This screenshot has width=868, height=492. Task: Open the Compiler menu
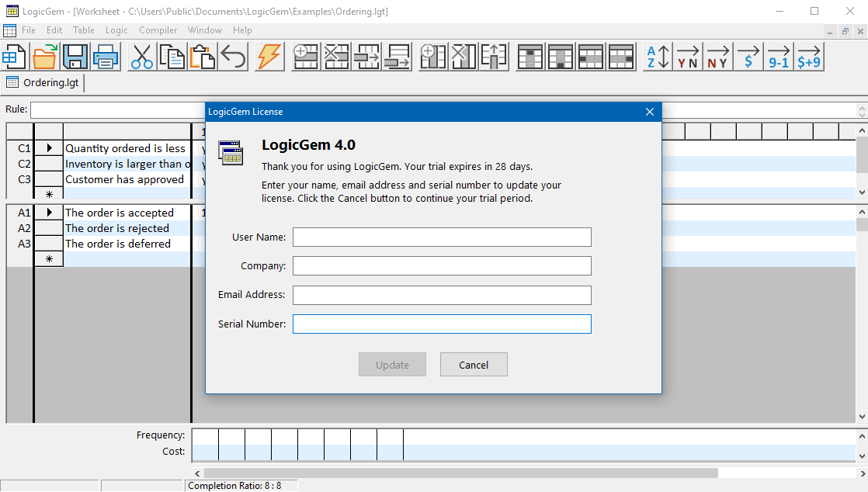(x=158, y=30)
